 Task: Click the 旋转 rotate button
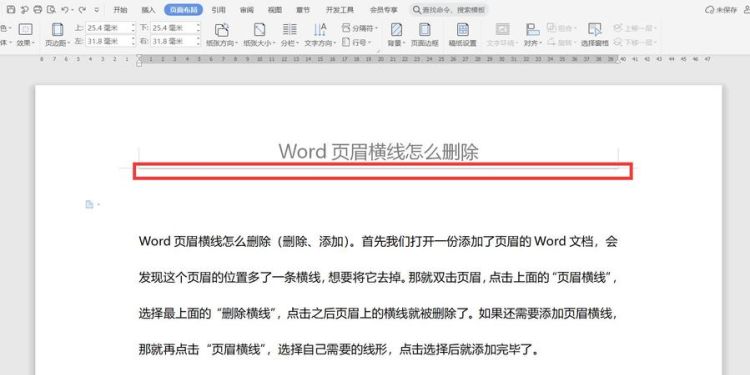[x=562, y=42]
